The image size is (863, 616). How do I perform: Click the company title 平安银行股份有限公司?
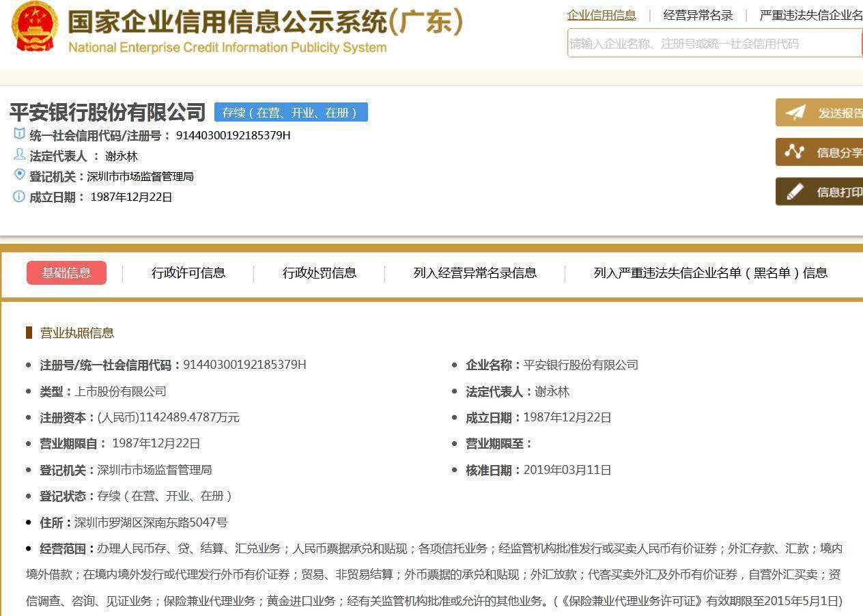pos(107,112)
